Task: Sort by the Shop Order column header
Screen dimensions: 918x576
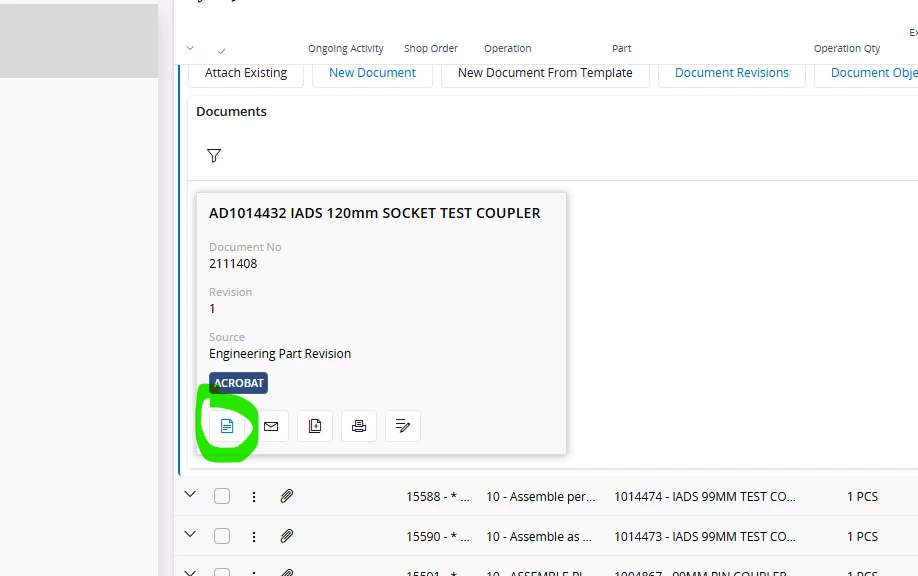Action: 431,49
